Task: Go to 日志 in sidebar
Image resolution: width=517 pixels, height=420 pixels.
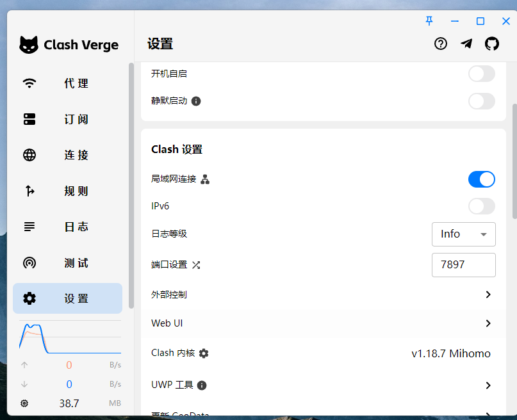Action: point(68,227)
